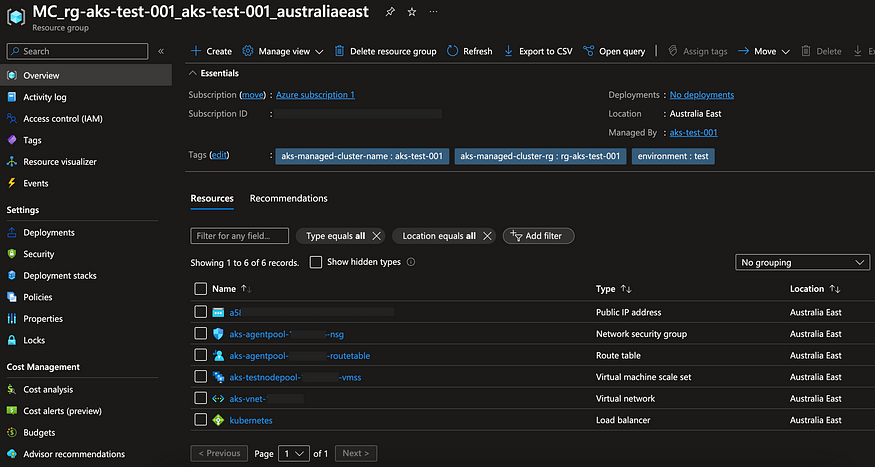The height and width of the screenshot is (467, 875).
Task: Click Export to CSV
Action: point(538,51)
